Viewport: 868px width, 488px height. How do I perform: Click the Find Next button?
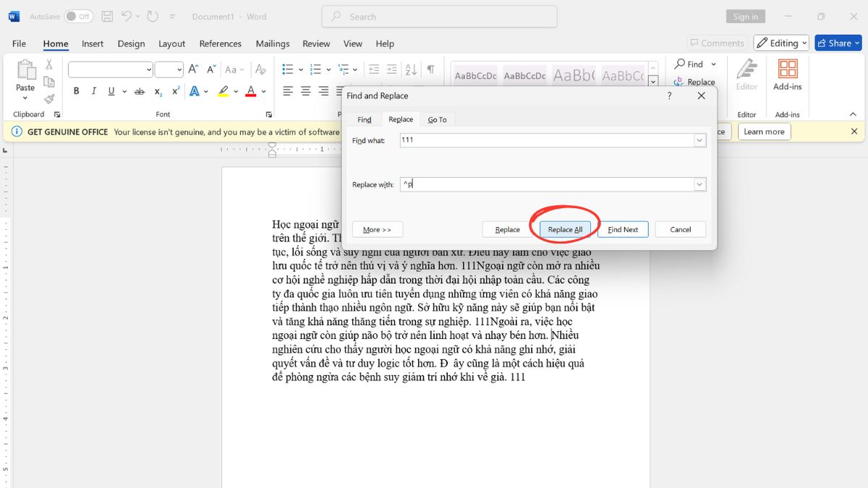click(x=623, y=229)
